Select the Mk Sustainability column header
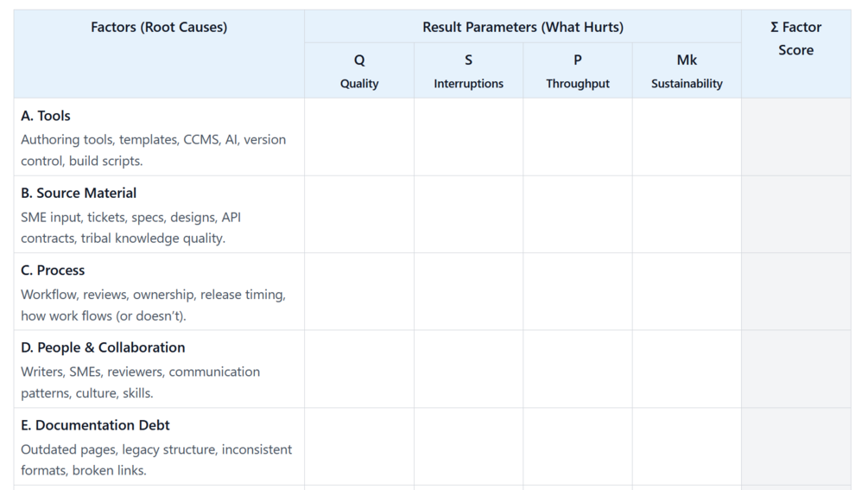 coord(687,71)
